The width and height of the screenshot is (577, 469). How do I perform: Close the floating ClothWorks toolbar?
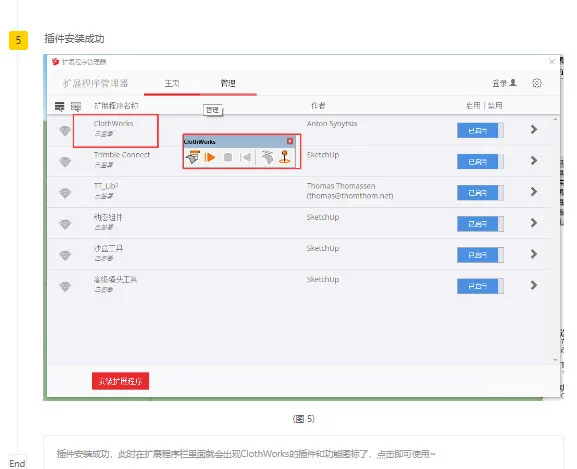290,141
